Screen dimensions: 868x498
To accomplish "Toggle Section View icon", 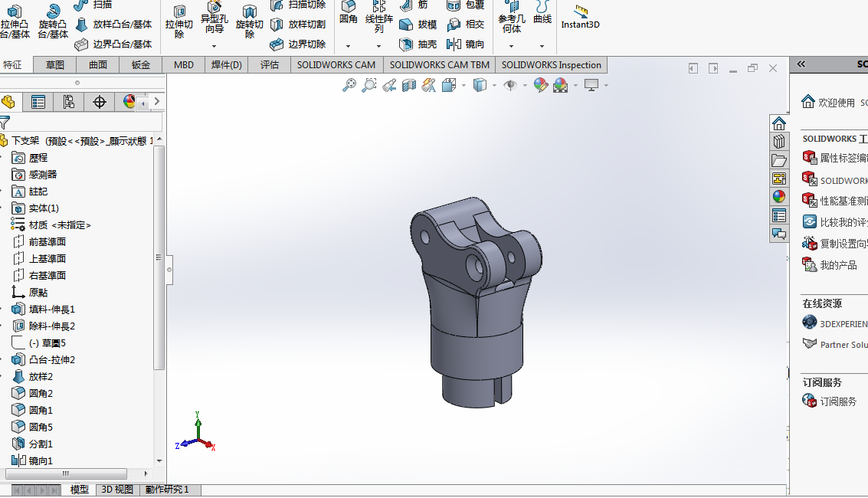I will click(x=409, y=85).
